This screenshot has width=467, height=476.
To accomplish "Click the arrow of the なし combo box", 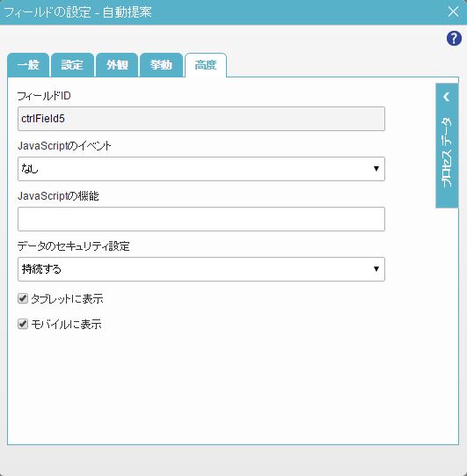I will [x=376, y=169].
